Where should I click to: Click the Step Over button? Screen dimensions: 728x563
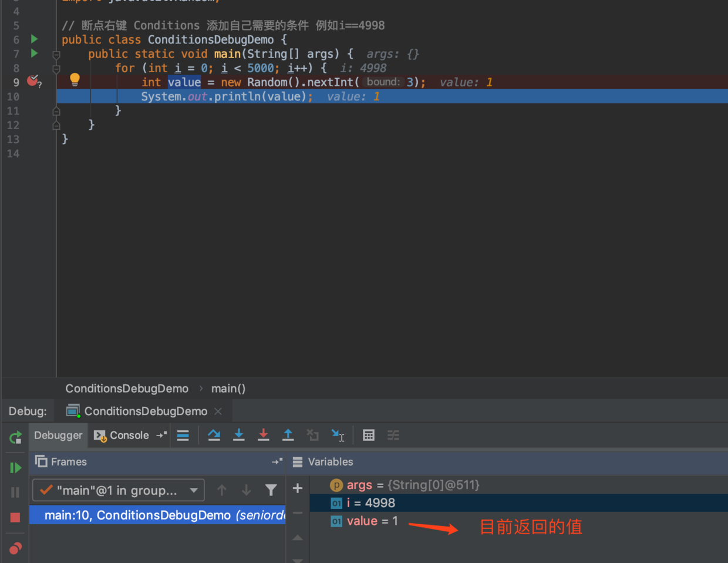click(x=214, y=435)
